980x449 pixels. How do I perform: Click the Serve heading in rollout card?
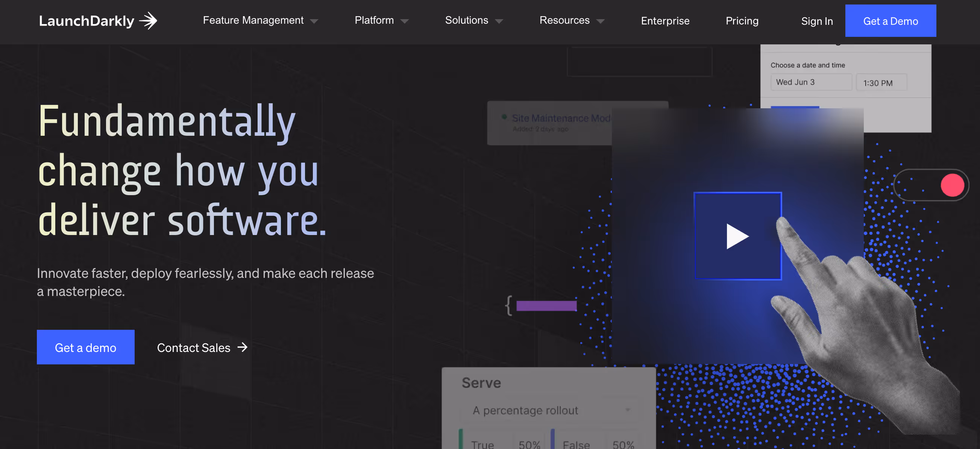coord(481,382)
